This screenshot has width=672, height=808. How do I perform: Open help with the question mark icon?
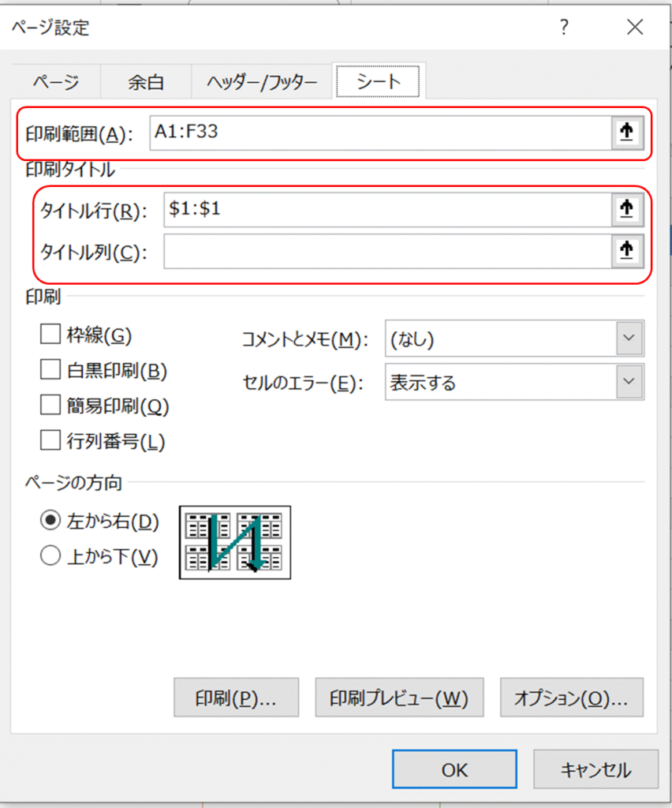[565, 27]
